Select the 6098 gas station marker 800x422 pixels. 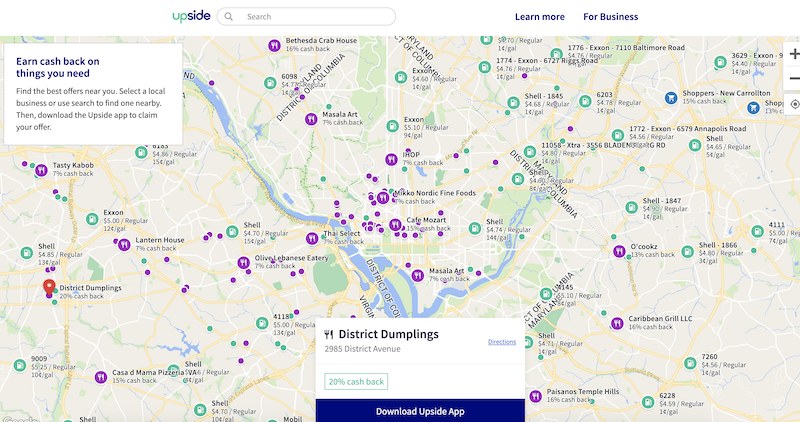pyautogui.click(x=270, y=83)
